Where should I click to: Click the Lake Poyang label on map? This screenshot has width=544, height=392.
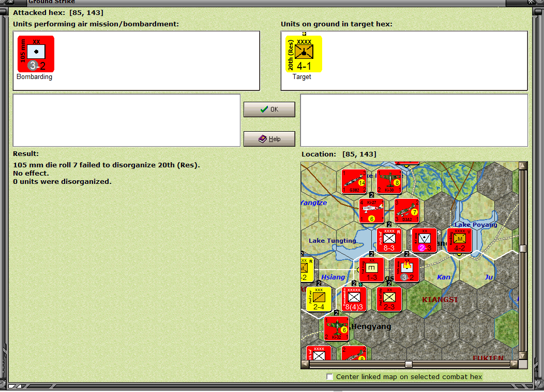pos(476,225)
